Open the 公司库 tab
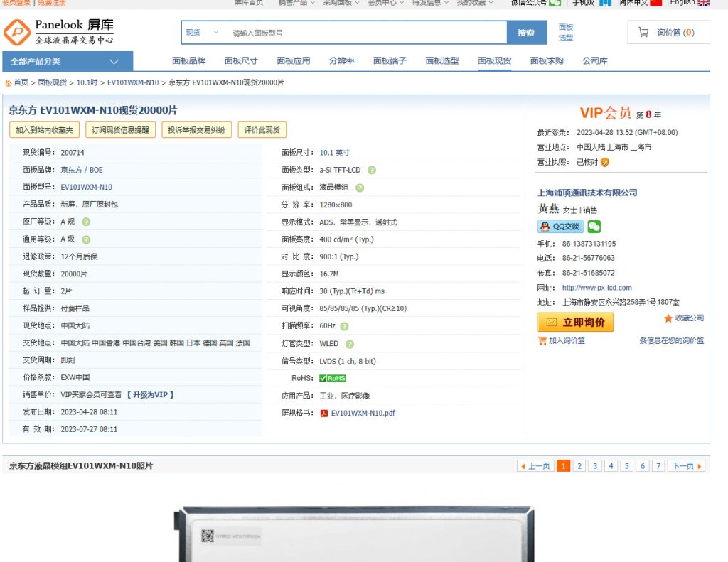Image resolution: width=728 pixels, height=562 pixels. pos(595,61)
